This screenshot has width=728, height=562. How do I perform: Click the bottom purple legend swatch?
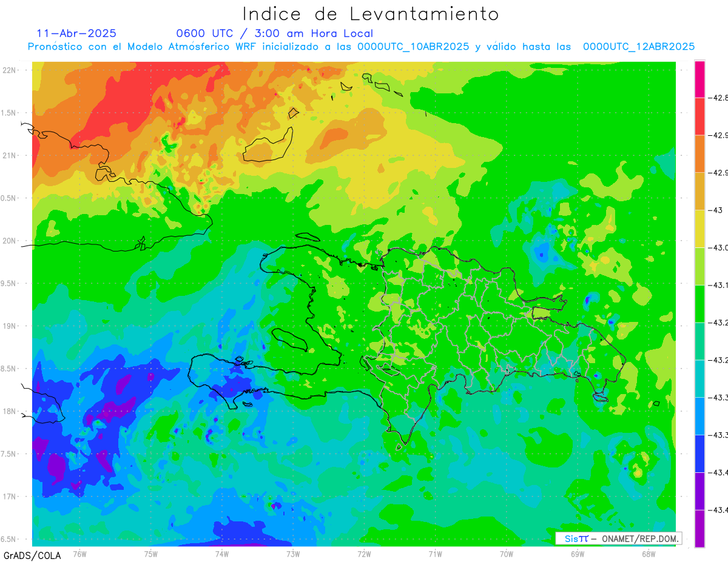699,529
